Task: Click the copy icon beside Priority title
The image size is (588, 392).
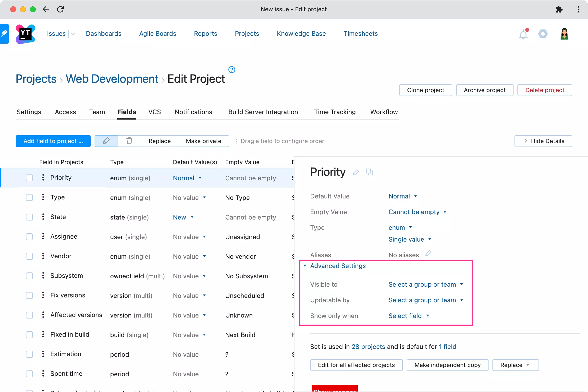Action: pos(369,172)
